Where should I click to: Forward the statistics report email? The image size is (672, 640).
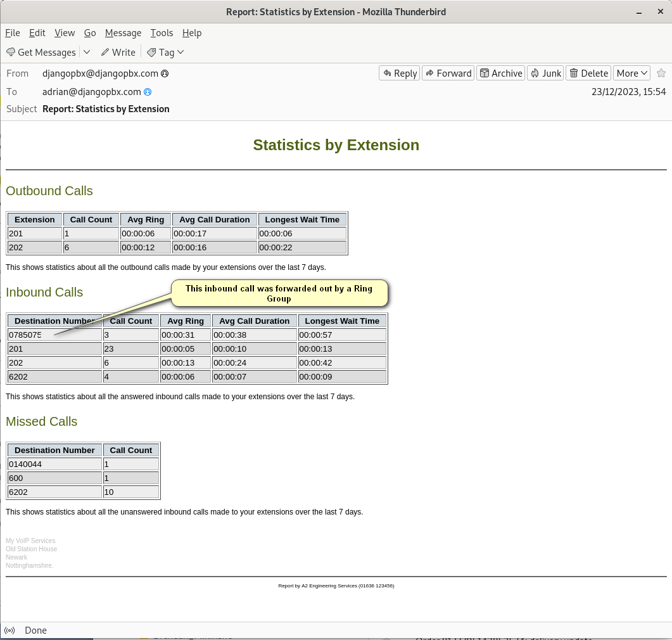pos(447,74)
